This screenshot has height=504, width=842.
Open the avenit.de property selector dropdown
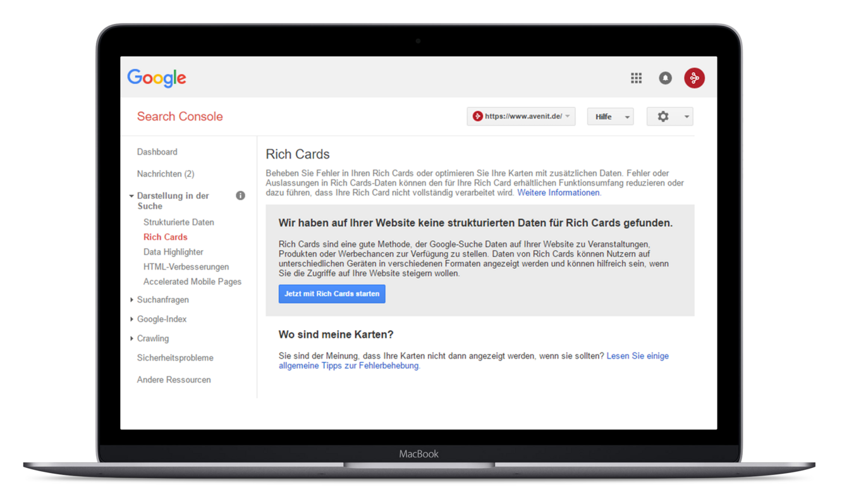pos(521,116)
